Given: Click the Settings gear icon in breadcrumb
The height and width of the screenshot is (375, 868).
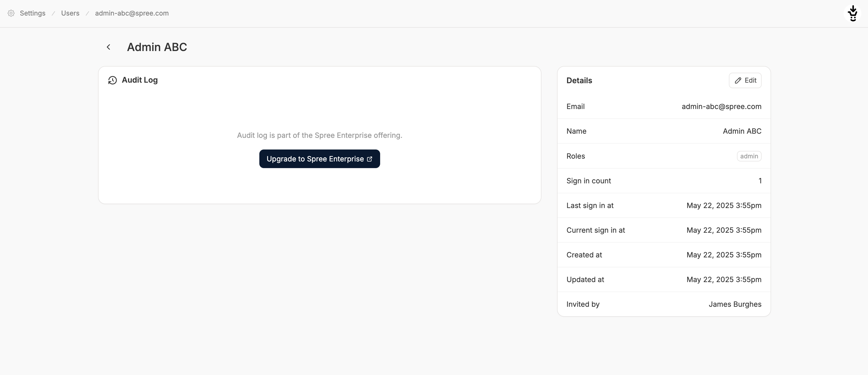Looking at the screenshot, I should pos(11,13).
